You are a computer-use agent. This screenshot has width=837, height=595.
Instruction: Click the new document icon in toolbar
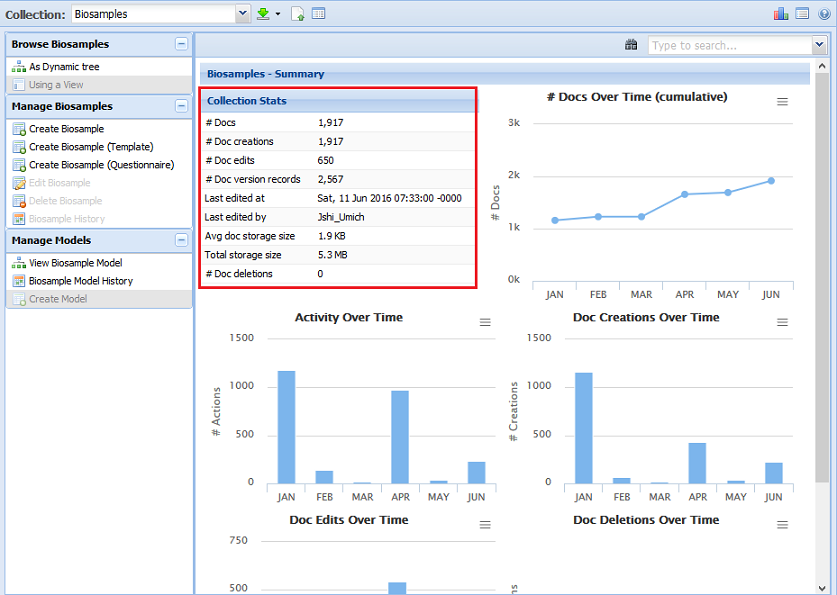(x=298, y=14)
